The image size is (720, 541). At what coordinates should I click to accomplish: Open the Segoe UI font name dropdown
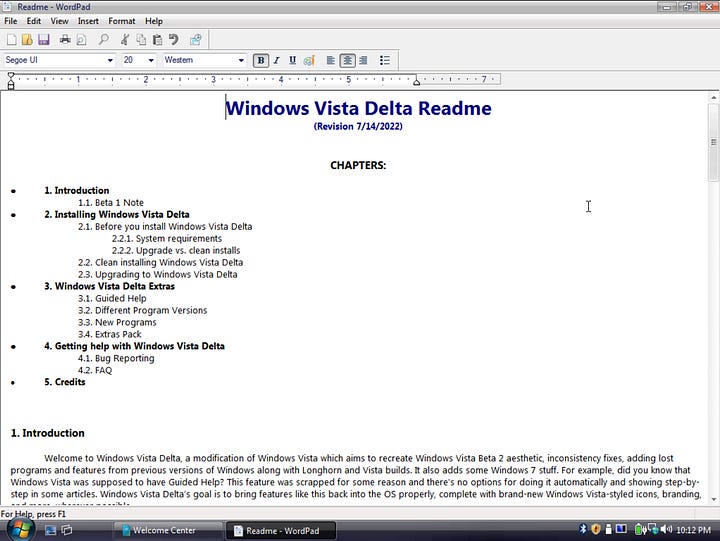coord(110,60)
